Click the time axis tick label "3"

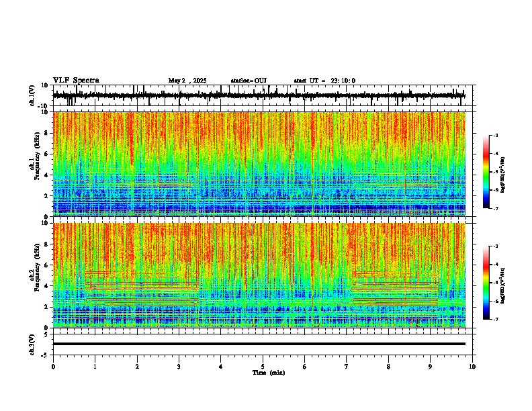[179, 367]
